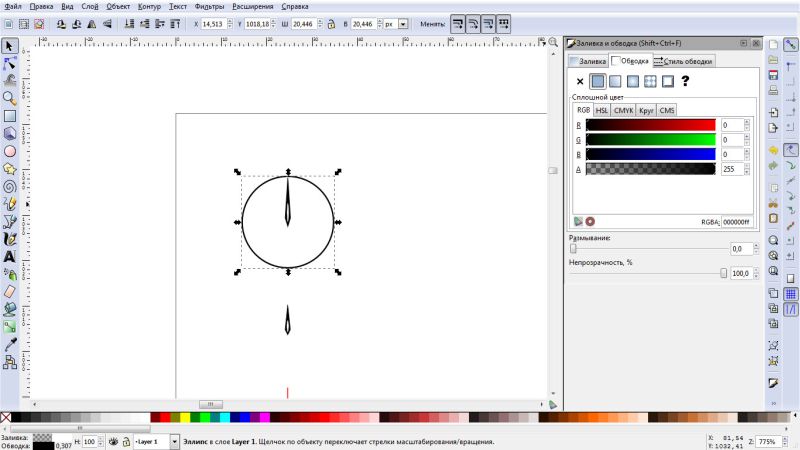Select the Gradient tool

tap(10, 327)
